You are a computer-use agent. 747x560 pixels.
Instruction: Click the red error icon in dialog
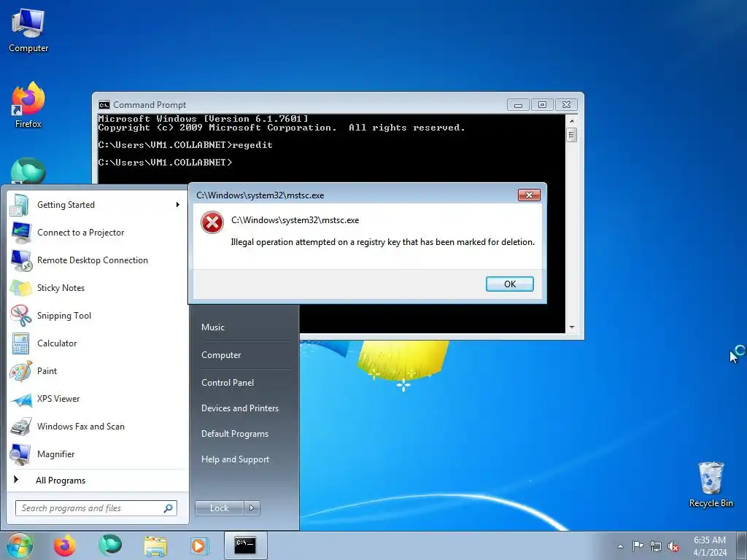click(x=212, y=222)
